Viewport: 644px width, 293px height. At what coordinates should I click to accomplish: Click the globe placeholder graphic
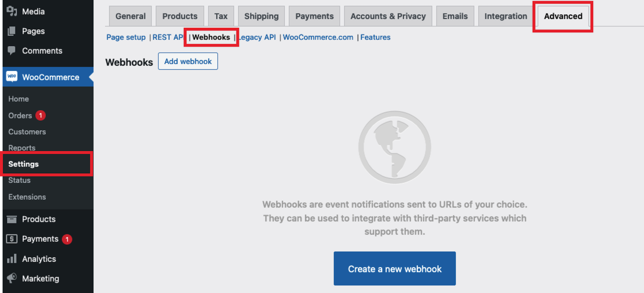click(394, 146)
